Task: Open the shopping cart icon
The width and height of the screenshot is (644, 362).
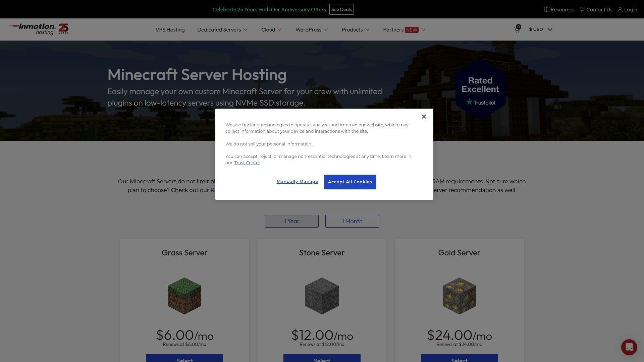Action: 517,29
